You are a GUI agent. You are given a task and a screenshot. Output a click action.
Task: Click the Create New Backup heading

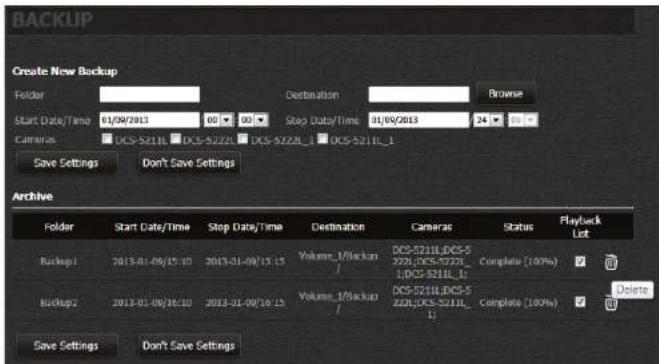pyautogui.click(x=65, y=71)
